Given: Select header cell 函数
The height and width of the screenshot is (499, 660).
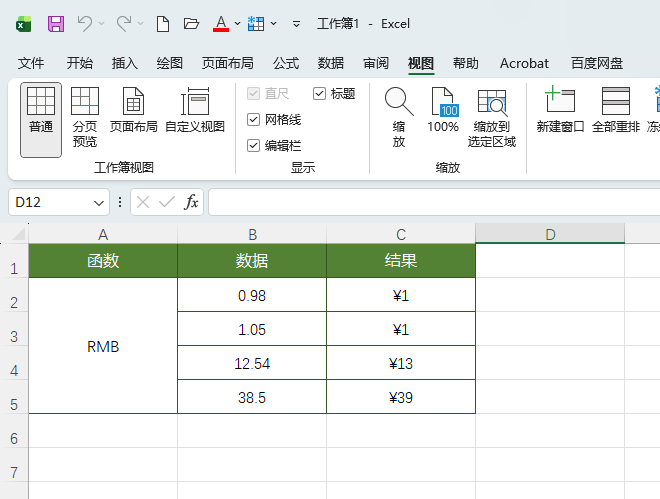Looking at the screenshot, I should [x=103, y=261].
